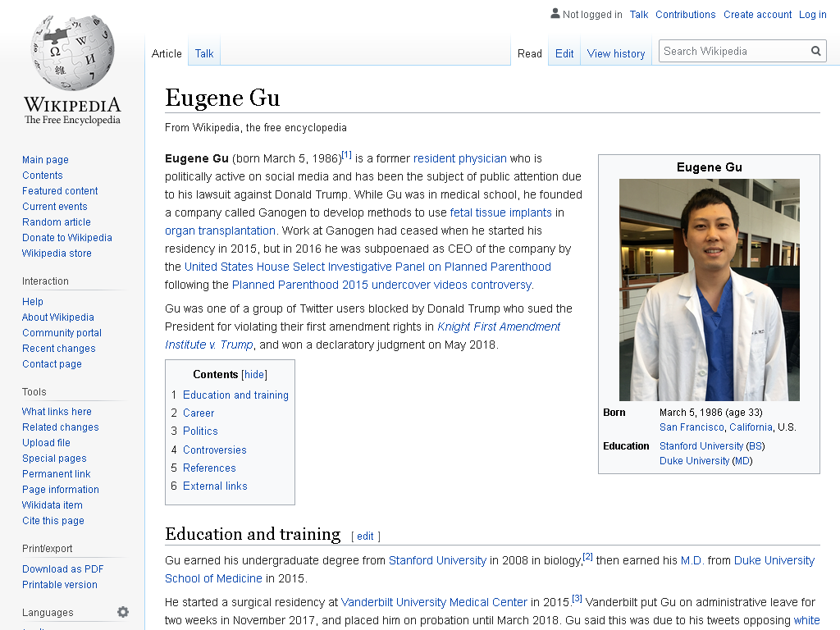The width and height of the screenshot is (840, 630).
Task: Click citation reference [2]
Action: (587, 557)
